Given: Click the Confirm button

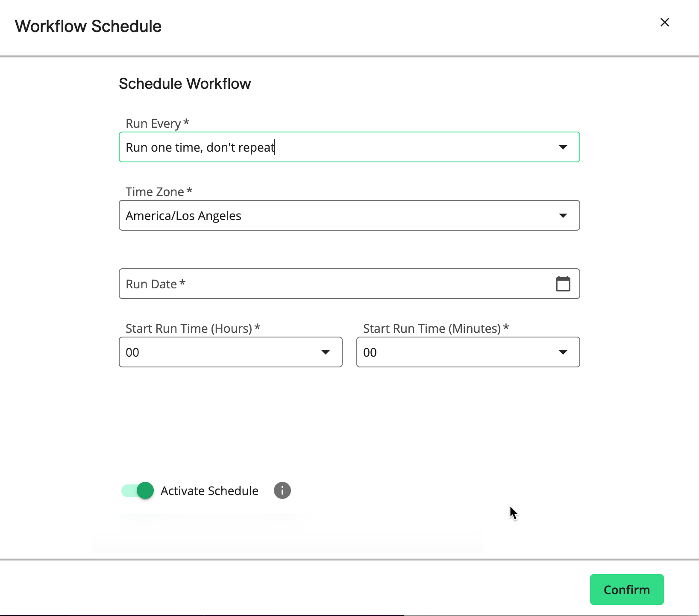Looking at the screenshot, I should point(626,590).
